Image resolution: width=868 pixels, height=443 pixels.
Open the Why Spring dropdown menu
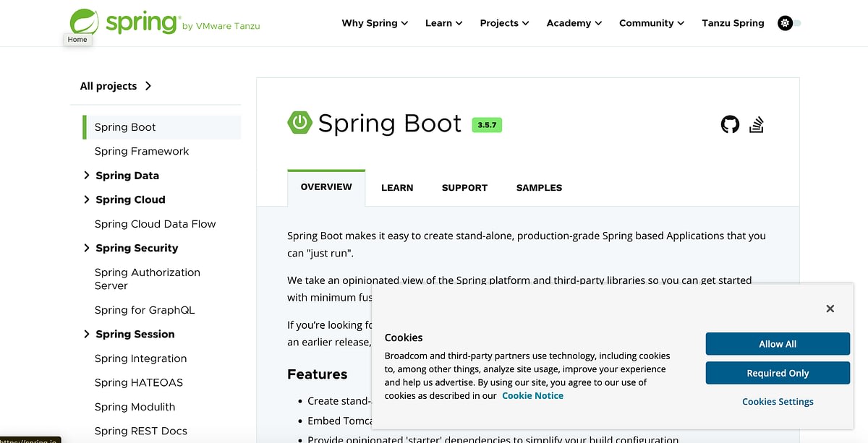coord(375,23)
